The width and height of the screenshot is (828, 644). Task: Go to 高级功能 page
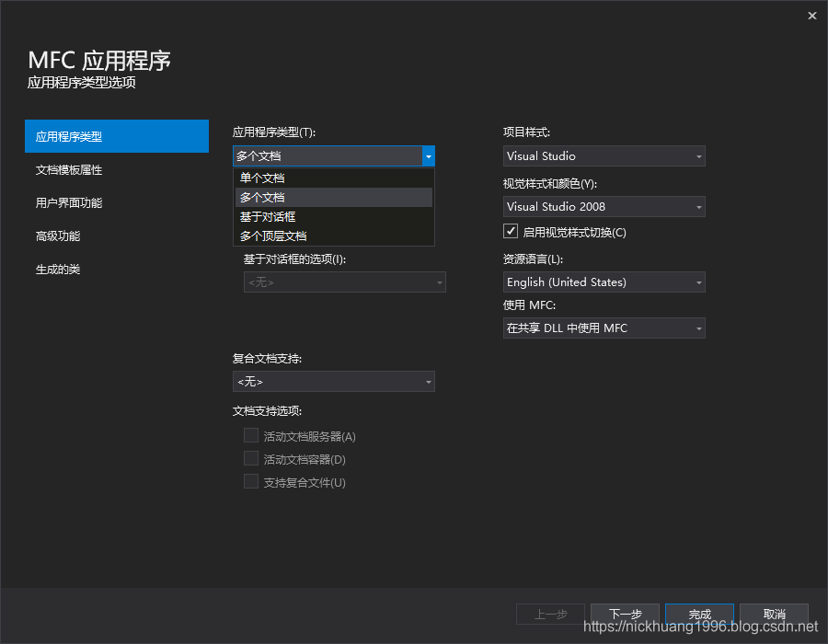click(x=117, y=236)
